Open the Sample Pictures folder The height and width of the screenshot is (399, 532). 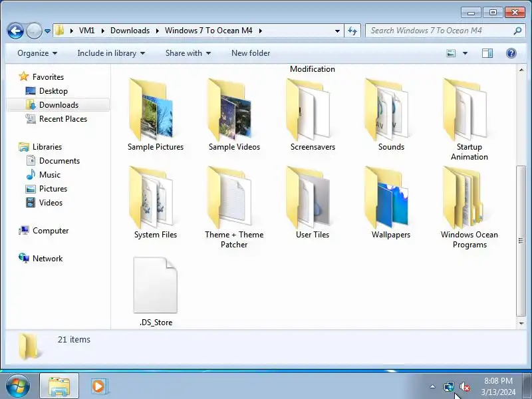point(155,114)
